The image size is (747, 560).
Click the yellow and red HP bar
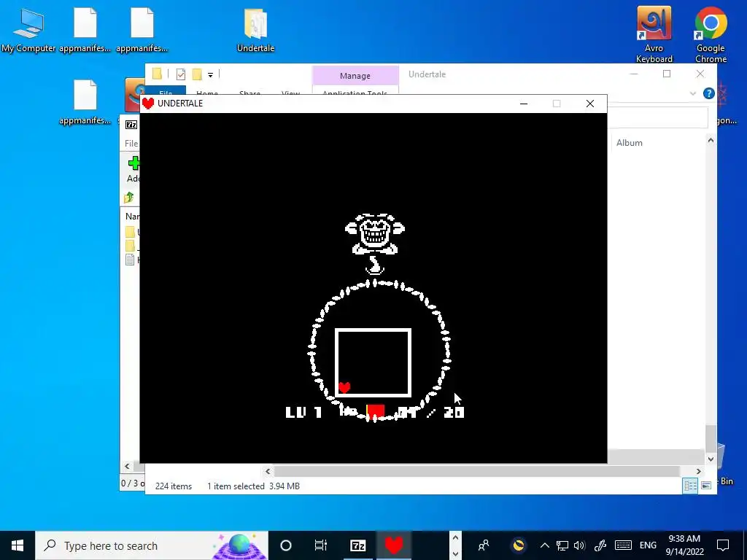(x=376, y=412)
